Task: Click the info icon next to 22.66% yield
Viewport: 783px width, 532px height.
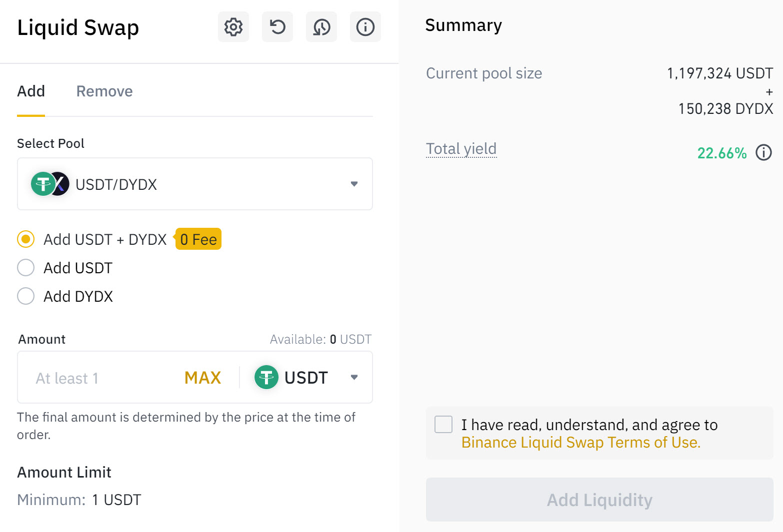Action: [x=763, y=152]
